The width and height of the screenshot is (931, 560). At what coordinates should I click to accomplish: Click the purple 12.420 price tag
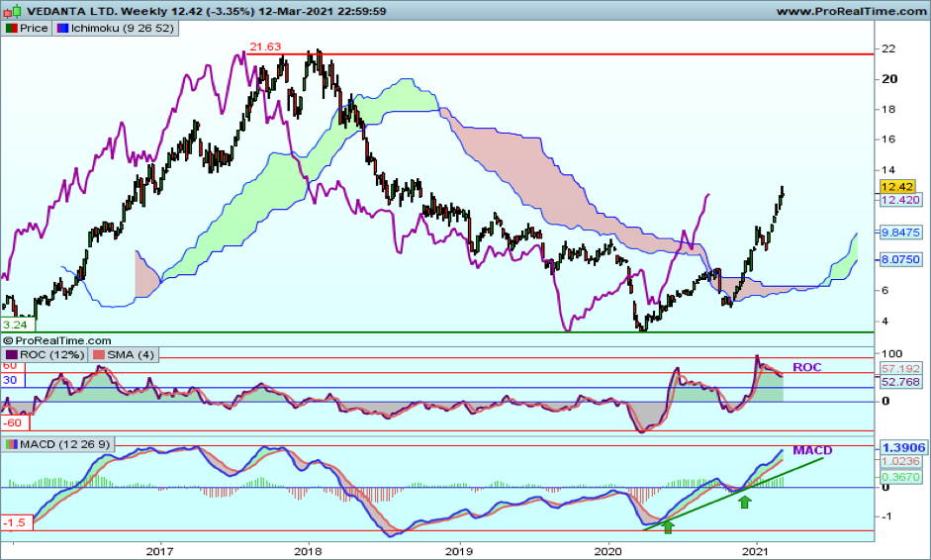click(900, 200)
